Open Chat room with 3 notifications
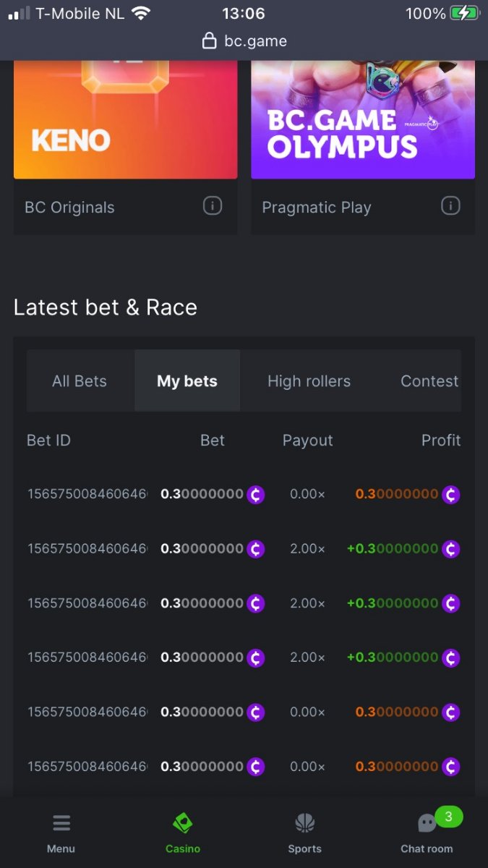 coord(427,823)
